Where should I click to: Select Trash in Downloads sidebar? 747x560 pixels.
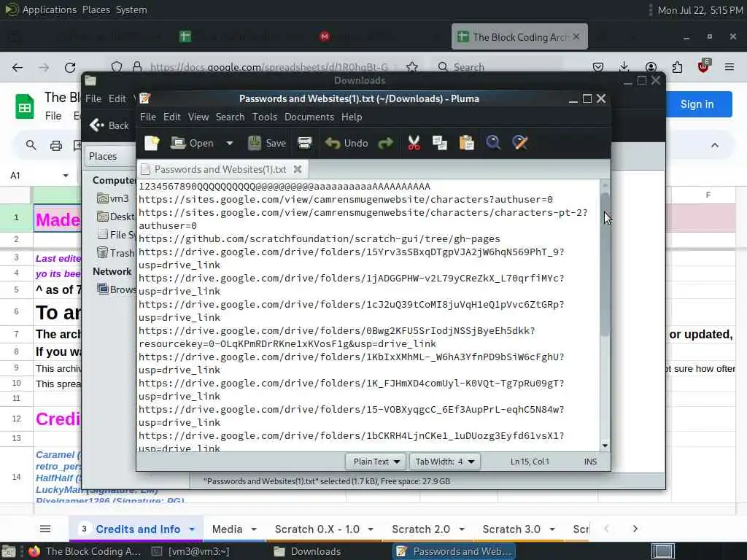[x=116, y=253]
